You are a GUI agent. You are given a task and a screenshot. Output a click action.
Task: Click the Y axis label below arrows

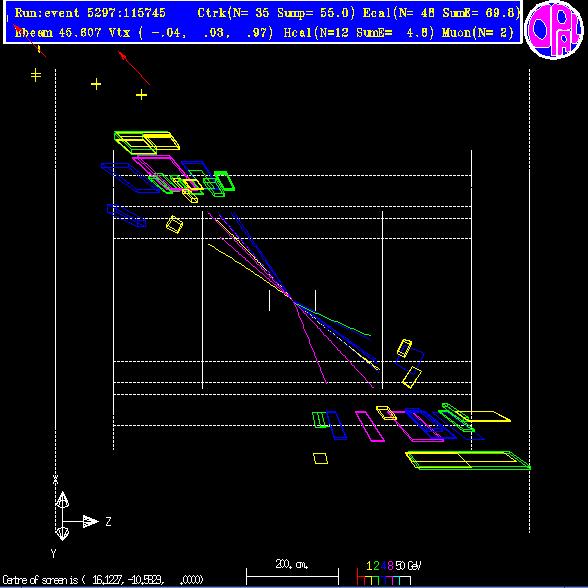(54, 553)
